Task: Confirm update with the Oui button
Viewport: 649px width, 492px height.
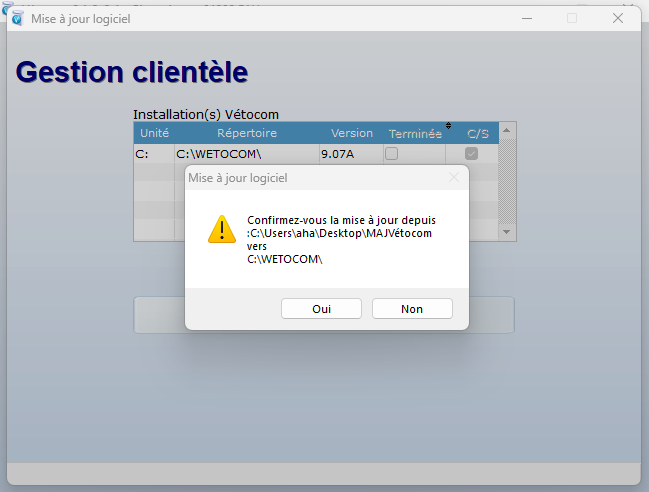Action: point(321,309)
